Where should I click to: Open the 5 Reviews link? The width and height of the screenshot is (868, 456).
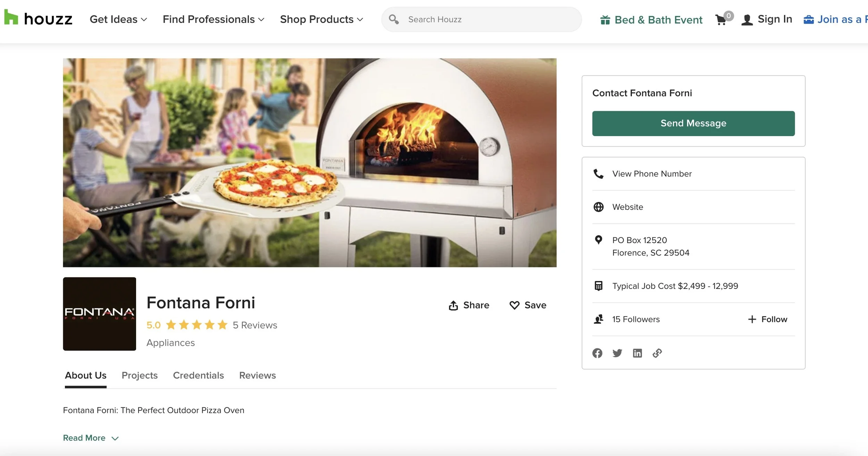coord(255,325)
